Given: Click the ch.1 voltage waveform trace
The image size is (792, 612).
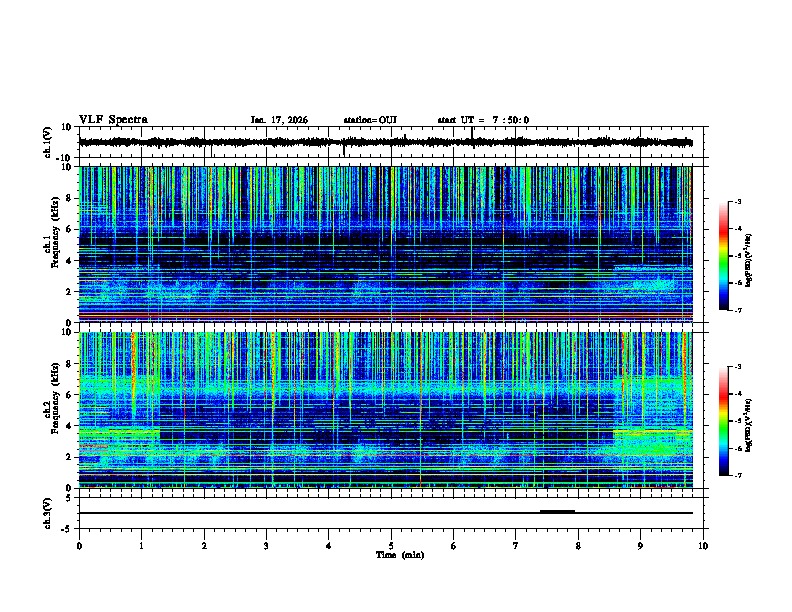Looking at the screenshot, I should coord(385,142).
